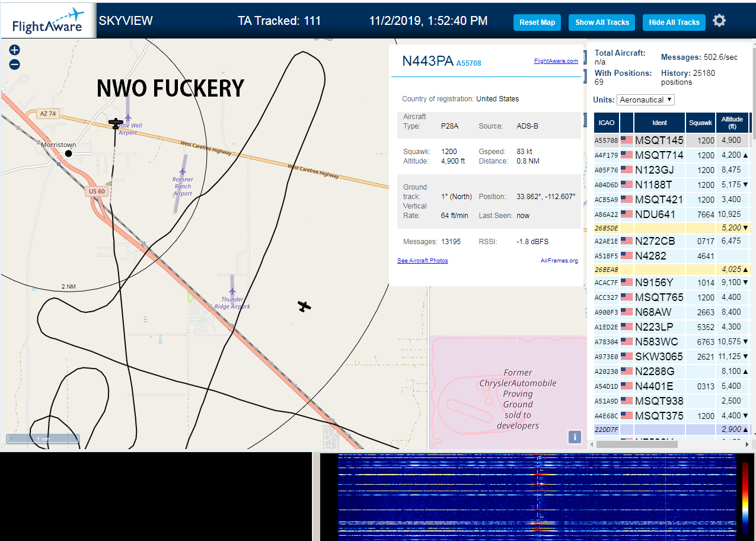Select the 2685DE aircraft row
756x541 pixels.
(672, 228)
